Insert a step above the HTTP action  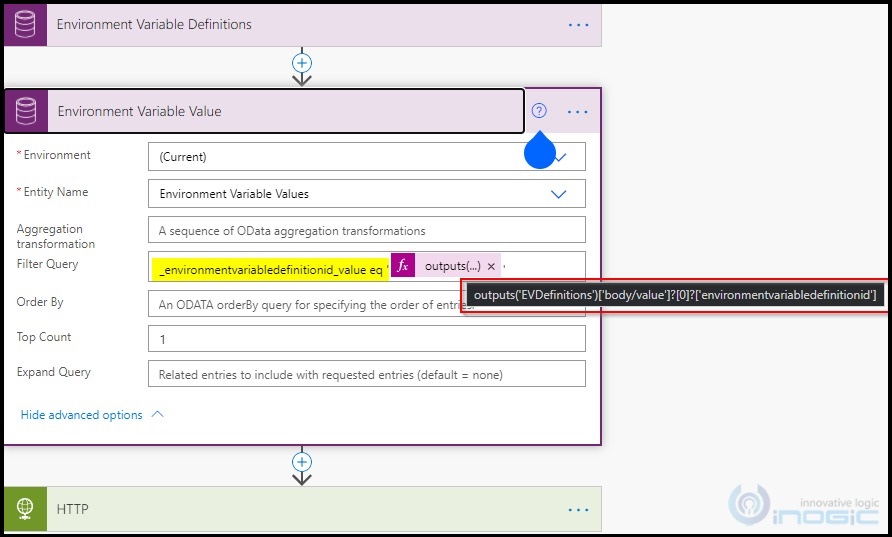302,462
